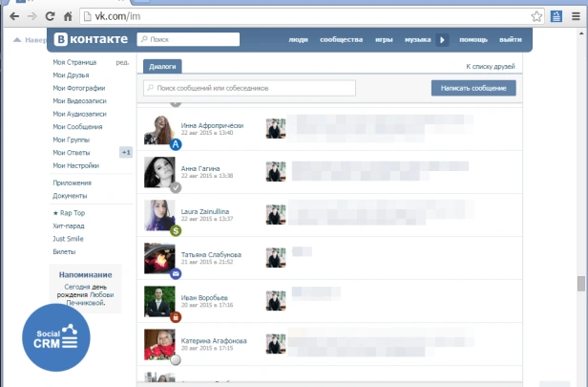Open сообщества in the top menu
Screen dimensions: 588x387
coord(341,40)
